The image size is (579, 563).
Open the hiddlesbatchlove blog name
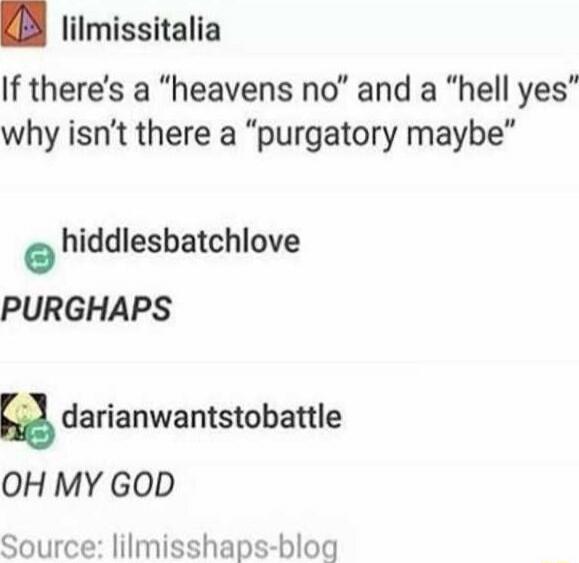[x=181, y=241]
